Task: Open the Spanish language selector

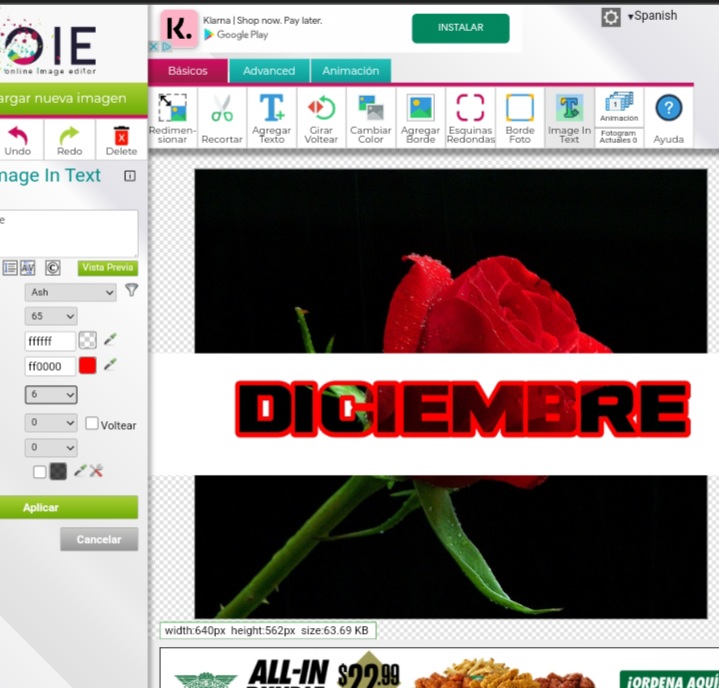Action: tap(652, 16)
